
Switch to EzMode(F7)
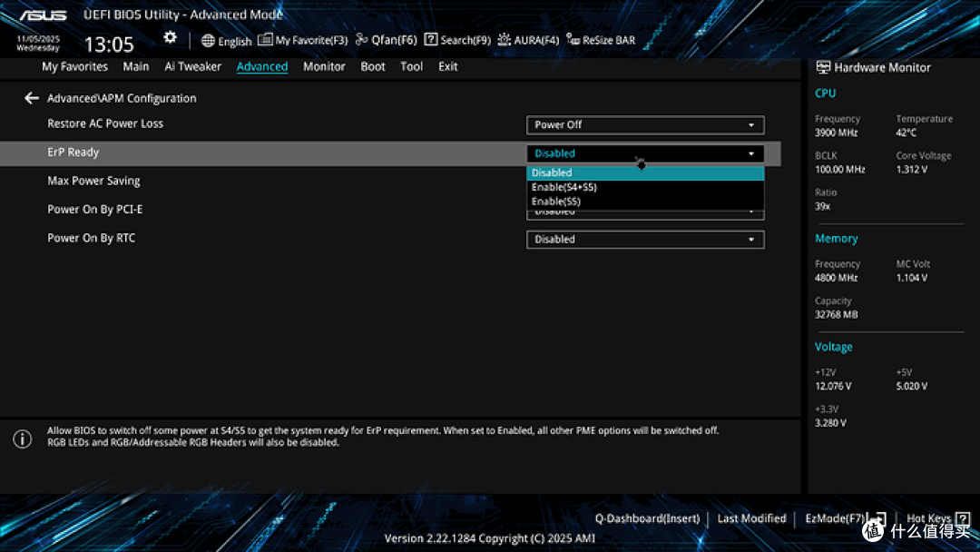835,518
